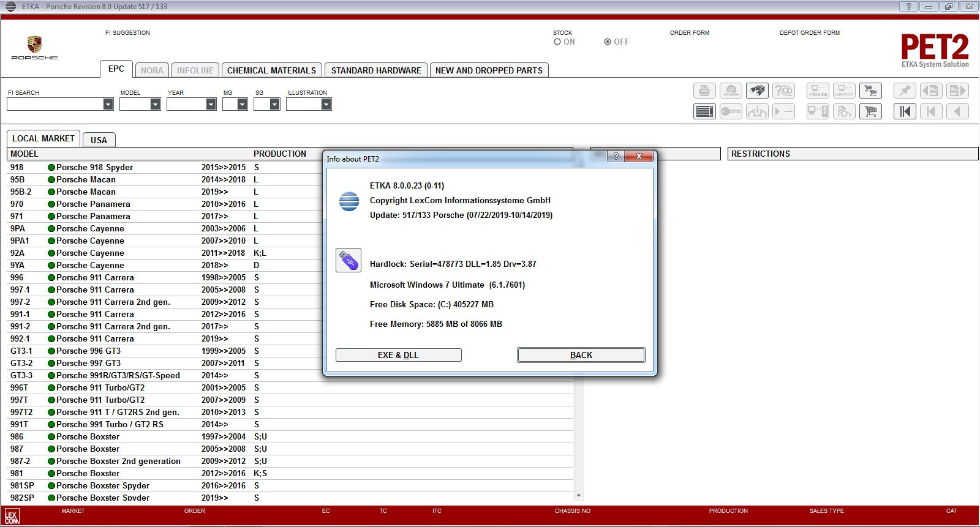Viewport: 980px width, 527px height.
Task: Click the computer-to-server tower icon
Action: tap(818, 111)
